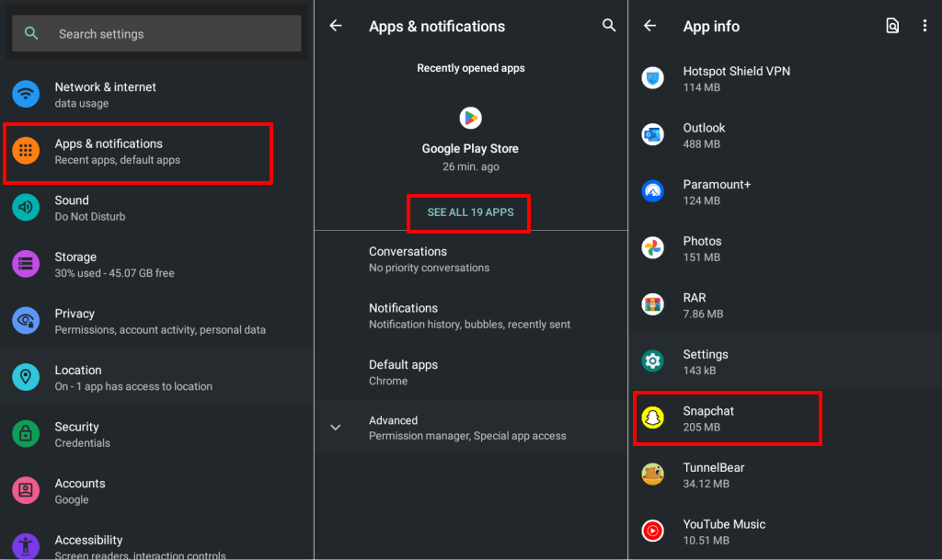Select the Paramount+ app icon
The height and width of the screenshot is (560, 942).
(652, 191)
